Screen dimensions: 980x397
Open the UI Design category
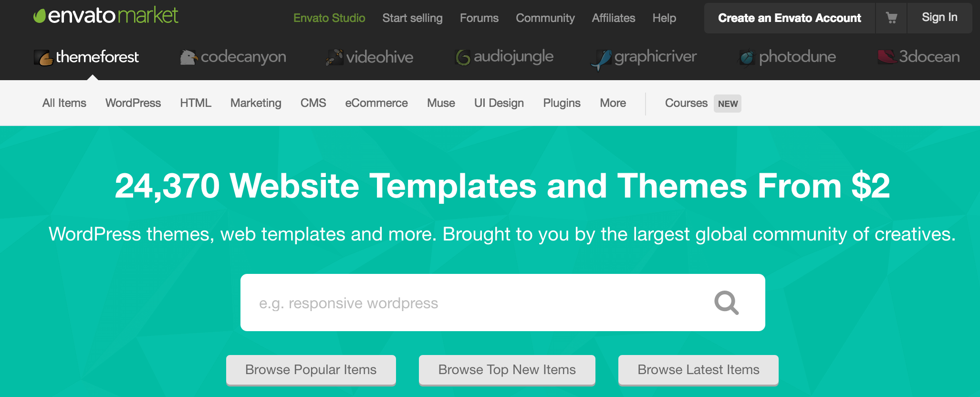(x=499, y=103)
